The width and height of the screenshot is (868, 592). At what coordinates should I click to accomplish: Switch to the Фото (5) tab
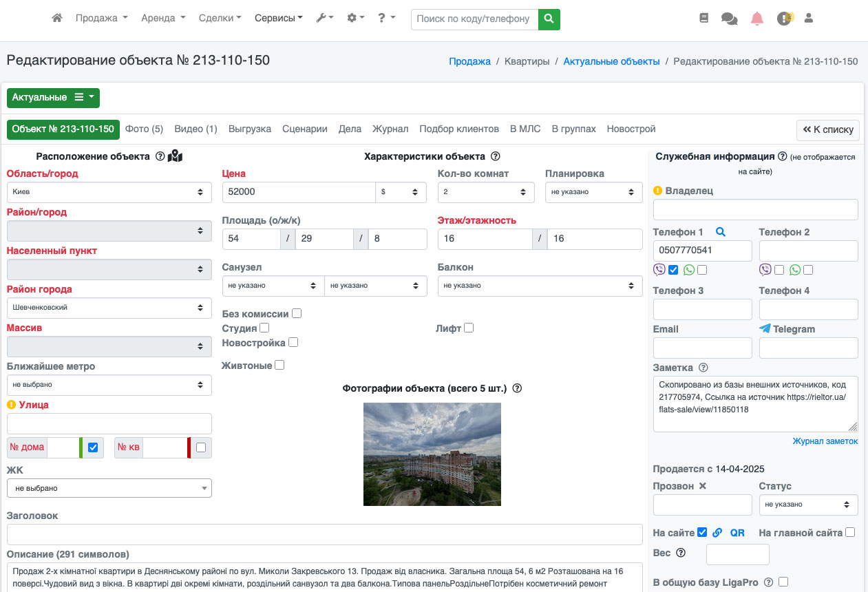point(144,129)
